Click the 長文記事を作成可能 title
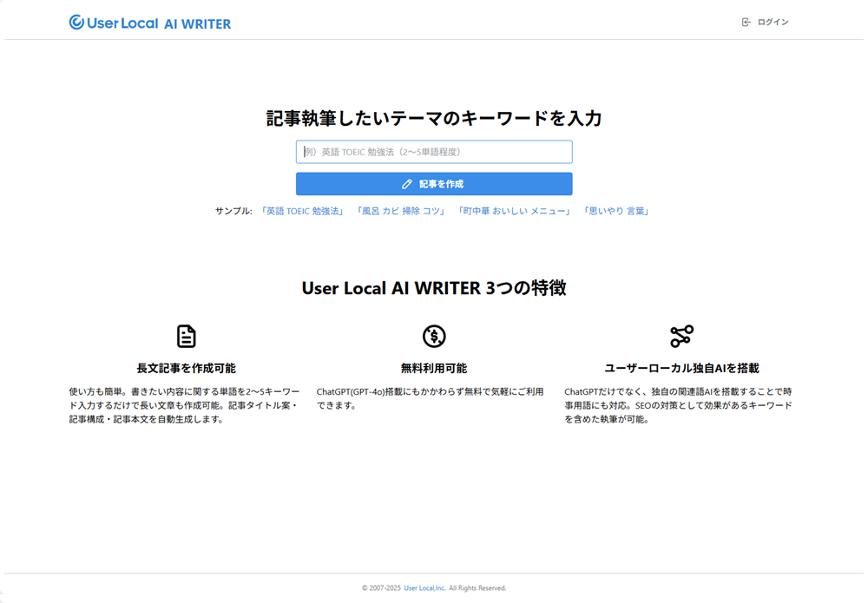This screenshot has height=603, width=868. point(186,368)
